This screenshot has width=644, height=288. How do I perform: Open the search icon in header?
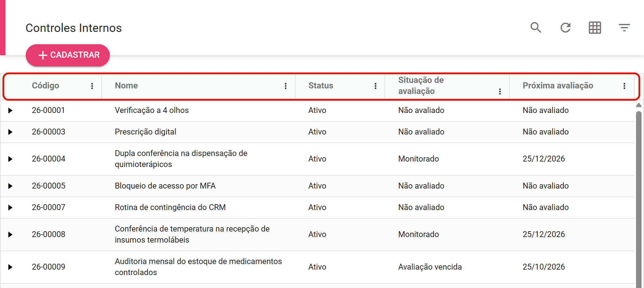tap(536, 28)
